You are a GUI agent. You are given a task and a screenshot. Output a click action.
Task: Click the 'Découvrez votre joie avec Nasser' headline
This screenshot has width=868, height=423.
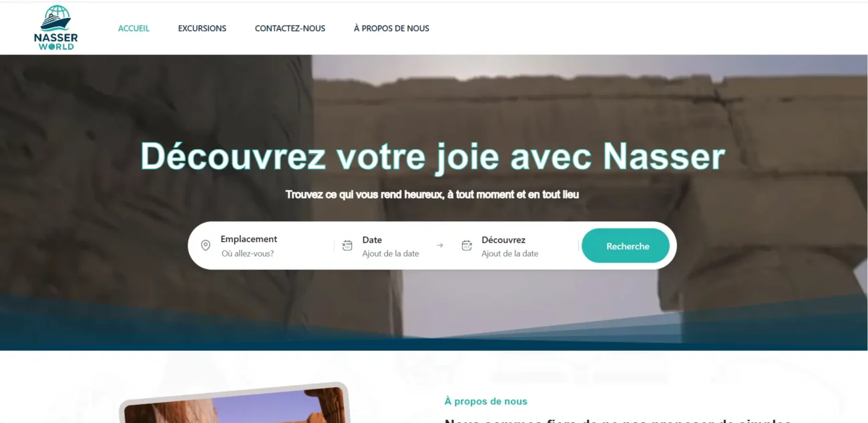pos(433,157)
